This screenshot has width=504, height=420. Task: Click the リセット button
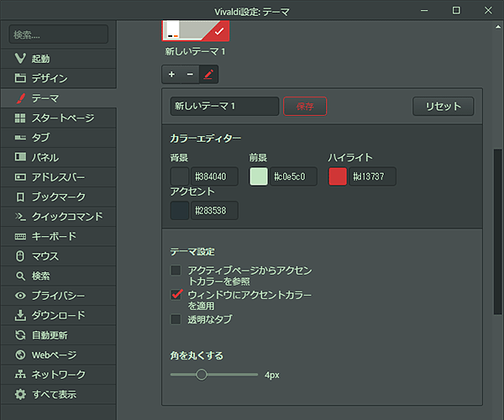point(444,106)
